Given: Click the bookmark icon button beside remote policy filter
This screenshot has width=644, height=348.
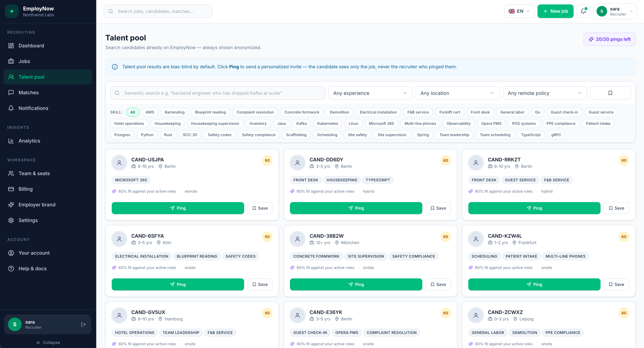Looking at the screenshot, I should 610,93.
